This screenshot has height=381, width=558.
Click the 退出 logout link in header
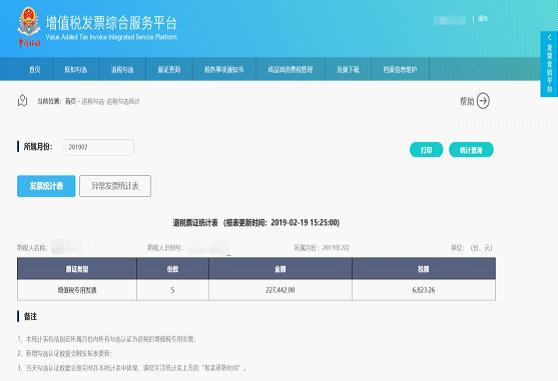pos(483,18)
